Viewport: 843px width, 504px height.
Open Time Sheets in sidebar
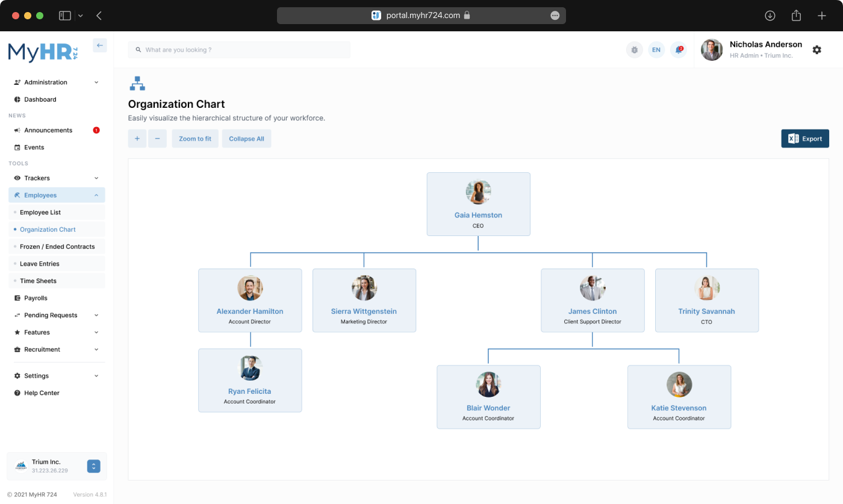point(57,281)
